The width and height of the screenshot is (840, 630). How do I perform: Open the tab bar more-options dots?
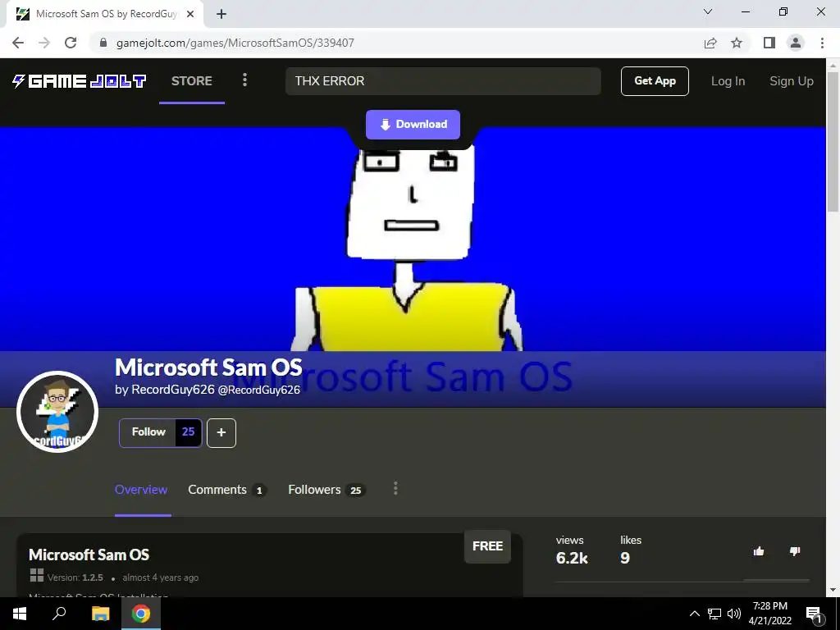point(395,489)
